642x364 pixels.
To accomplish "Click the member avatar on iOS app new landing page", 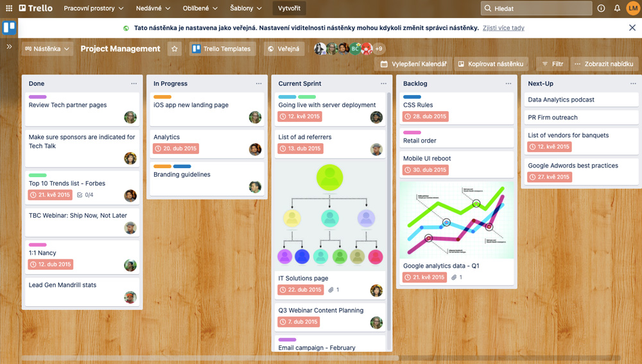I will coord(255,117).
